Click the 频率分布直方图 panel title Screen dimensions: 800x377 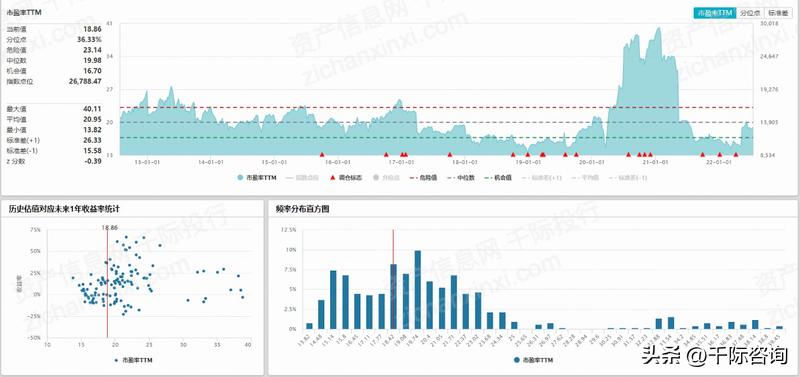303,209
